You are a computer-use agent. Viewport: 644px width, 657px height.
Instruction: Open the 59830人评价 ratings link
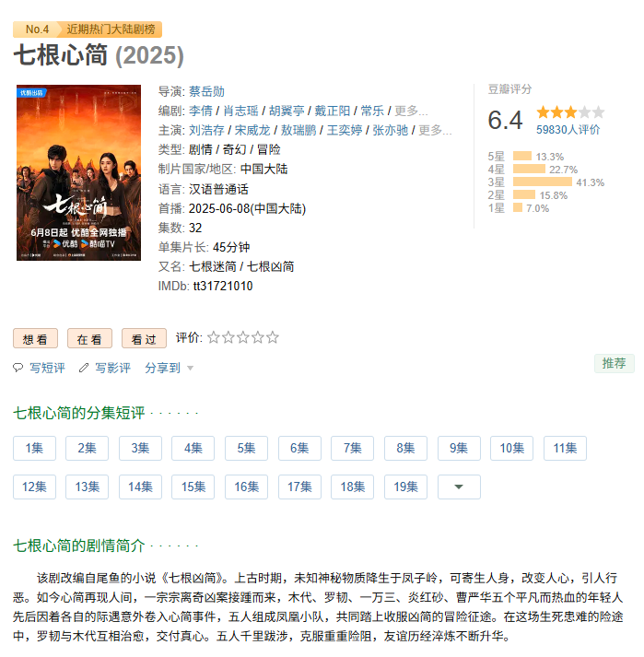[568, 130]
